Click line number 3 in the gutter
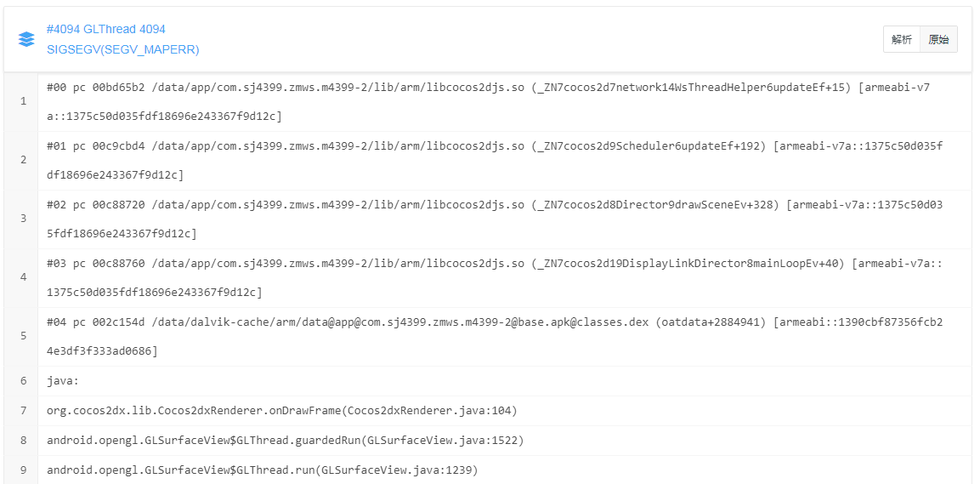This screenshot has width=980, height=484. 23,219
